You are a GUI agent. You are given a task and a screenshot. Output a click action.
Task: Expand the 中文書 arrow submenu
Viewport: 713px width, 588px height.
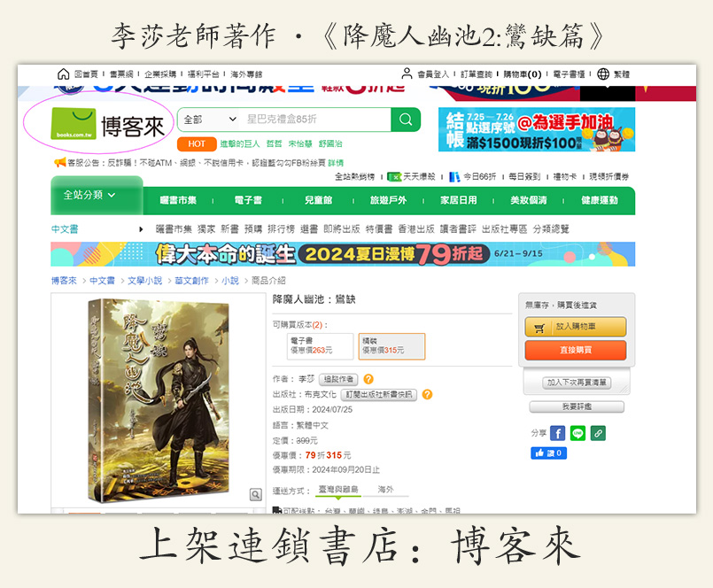[x=141, y=229]
